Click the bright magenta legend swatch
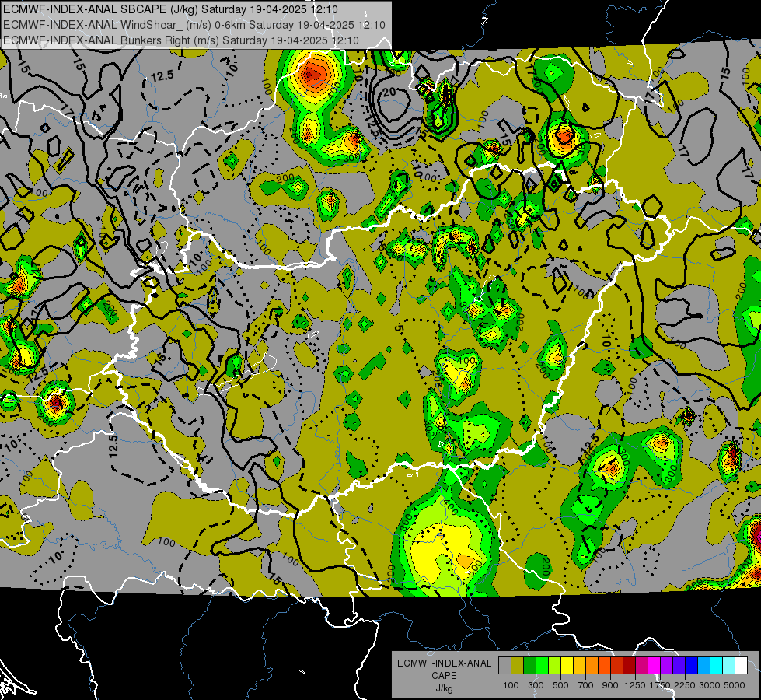 tap(655, 665)
